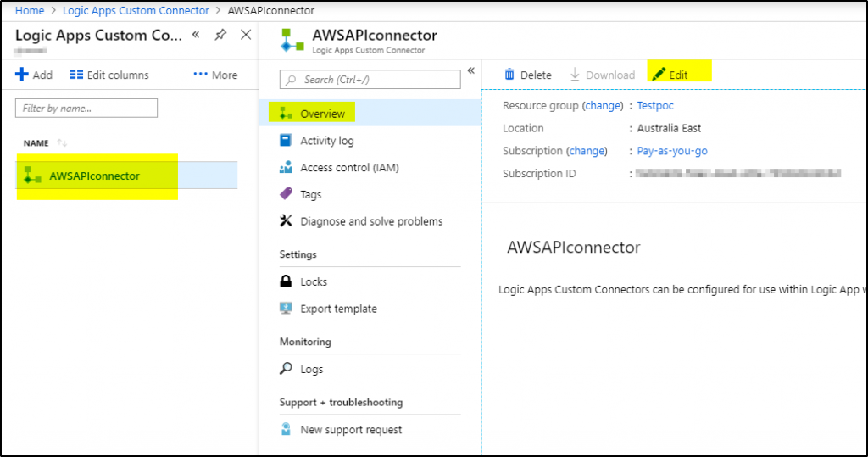Change the resource group link

point(603,105)
